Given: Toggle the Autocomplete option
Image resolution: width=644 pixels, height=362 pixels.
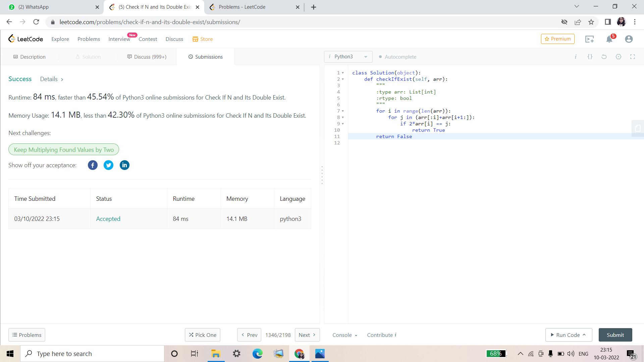Looking at the screenshot, I should pyautogui.click(x=397, y=57).
